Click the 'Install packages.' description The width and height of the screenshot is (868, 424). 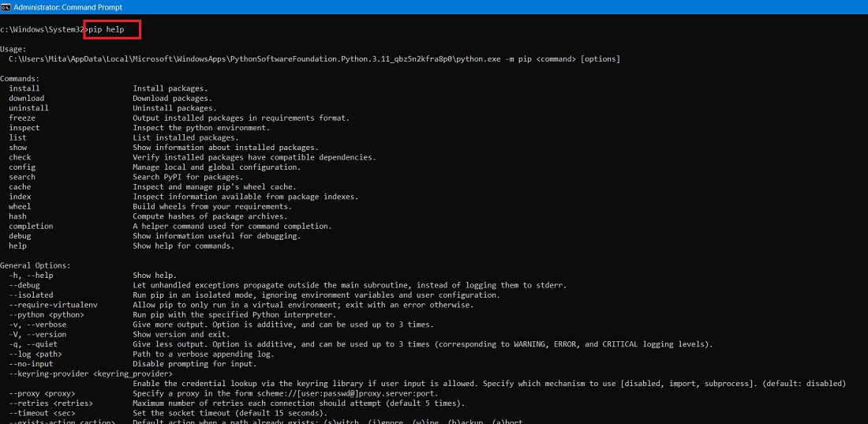[x=170, y=88]
